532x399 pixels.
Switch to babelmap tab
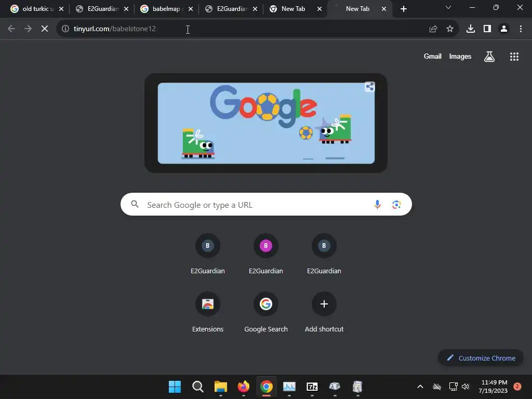coord(164,9)
